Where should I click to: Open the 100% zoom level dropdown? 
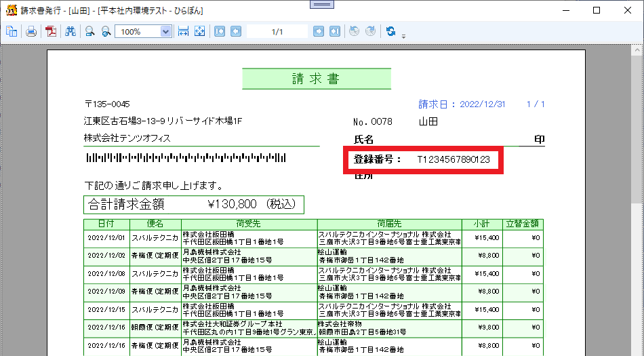coord(165,31)
